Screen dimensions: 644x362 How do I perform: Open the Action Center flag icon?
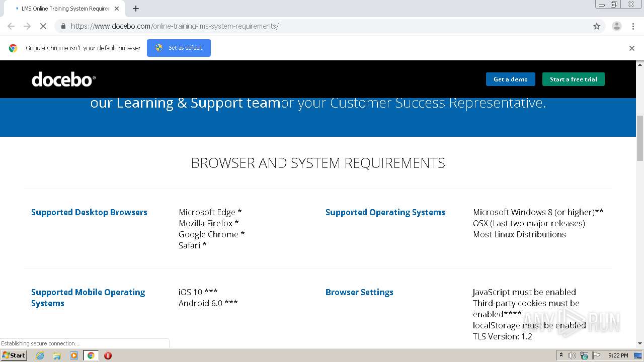click(596, 355)
